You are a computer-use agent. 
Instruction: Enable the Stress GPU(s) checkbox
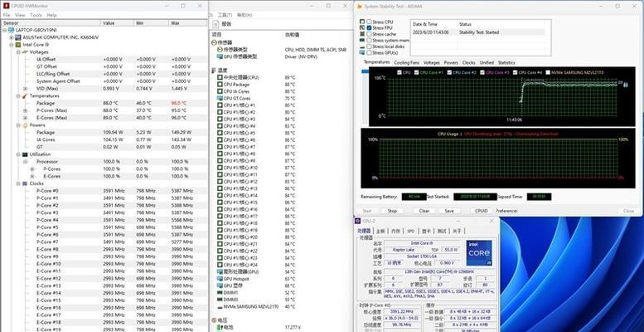point(369,52)
